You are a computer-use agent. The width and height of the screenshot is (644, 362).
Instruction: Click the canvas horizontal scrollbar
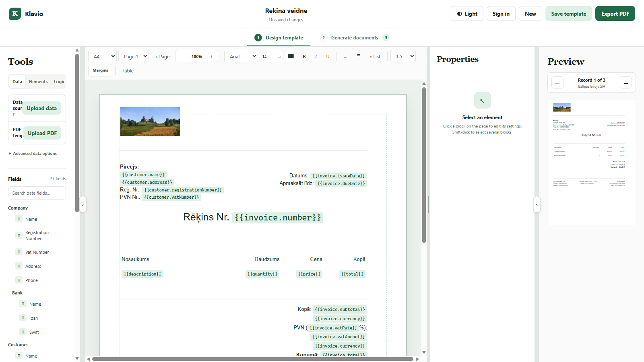click(253, 359)
